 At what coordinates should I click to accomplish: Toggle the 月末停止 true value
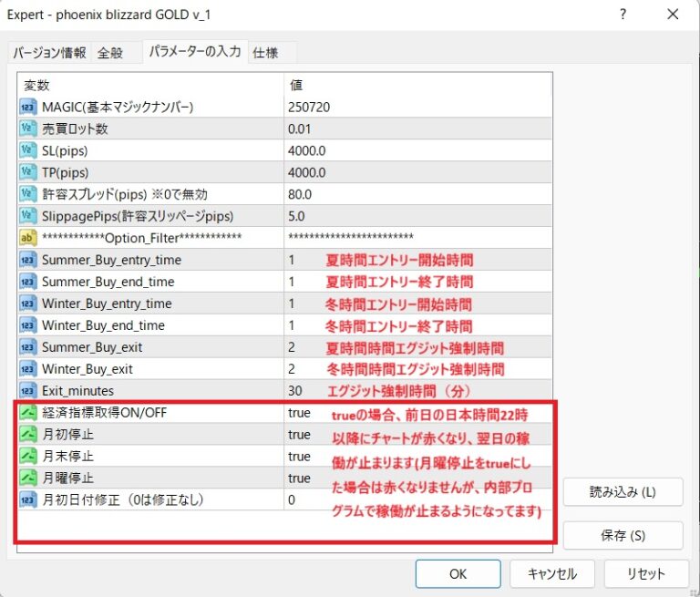(299, 457)
